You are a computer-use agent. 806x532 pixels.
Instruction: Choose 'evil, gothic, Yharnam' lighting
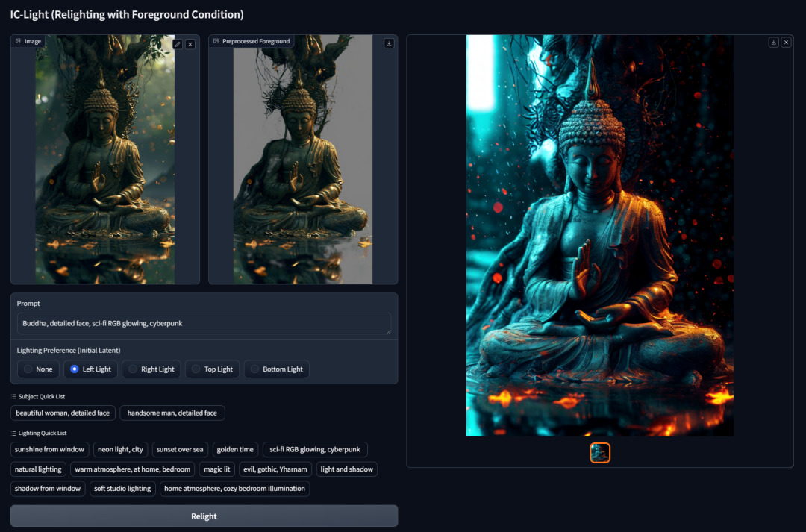275,469
